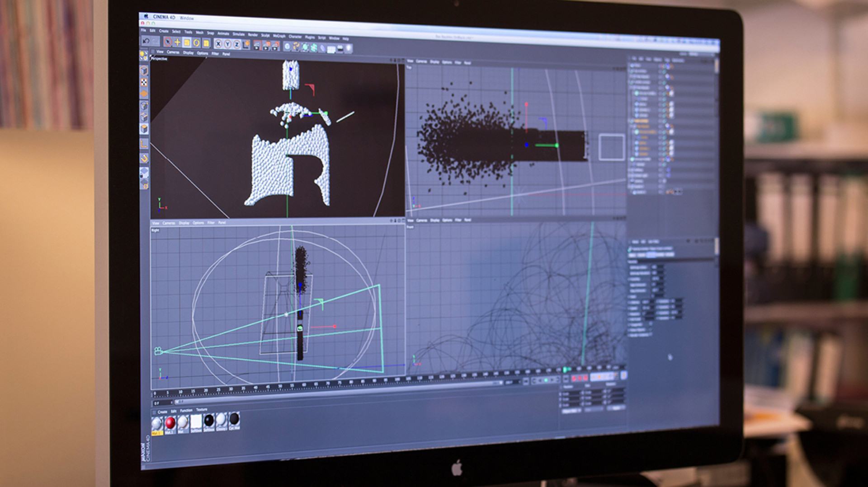
Task: Select the red material swatch
Action: (170, 423)
